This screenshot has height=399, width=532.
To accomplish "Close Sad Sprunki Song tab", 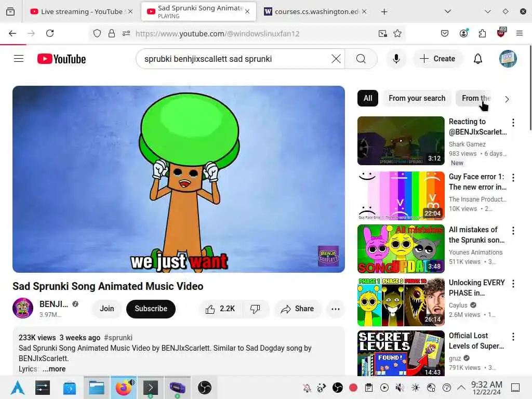I will 247,11.
